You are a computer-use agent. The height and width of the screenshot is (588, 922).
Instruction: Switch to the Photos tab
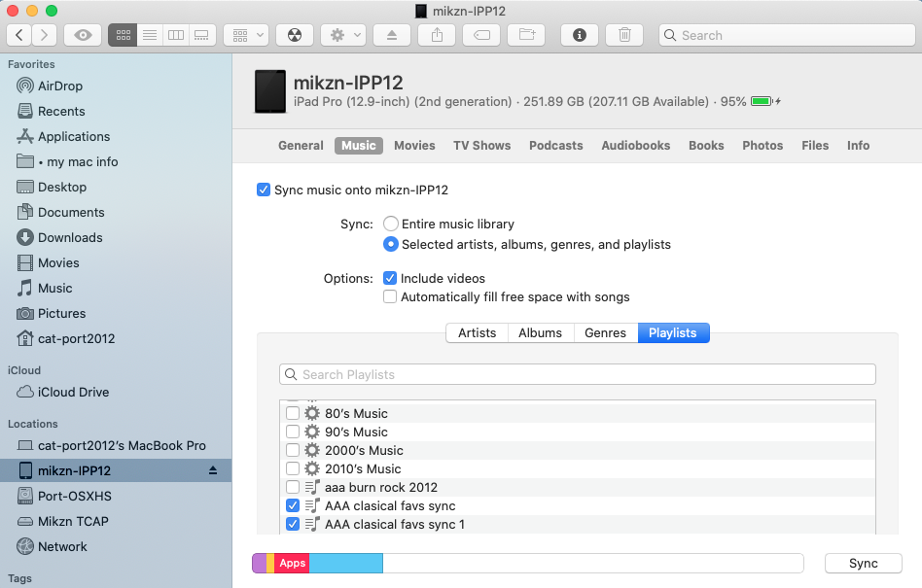click(762, 146)
